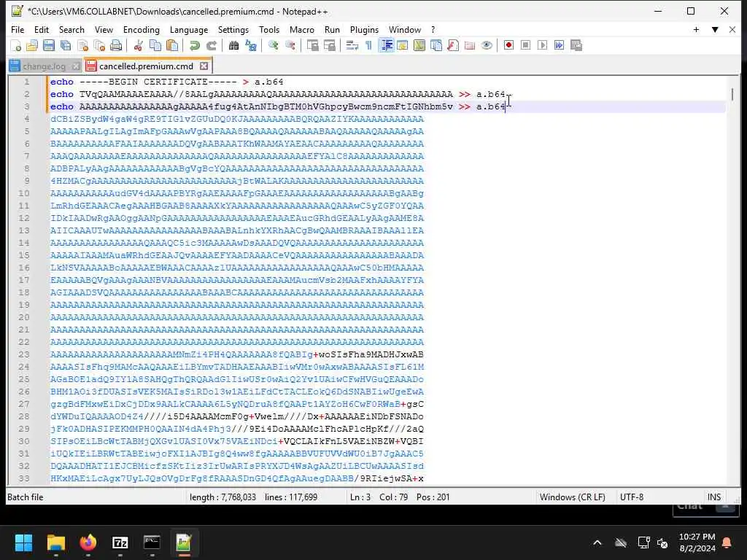The height and width of the screenshot is (560, 747).
Task: Open the Search menu
Action: click(x=71, y=29)
